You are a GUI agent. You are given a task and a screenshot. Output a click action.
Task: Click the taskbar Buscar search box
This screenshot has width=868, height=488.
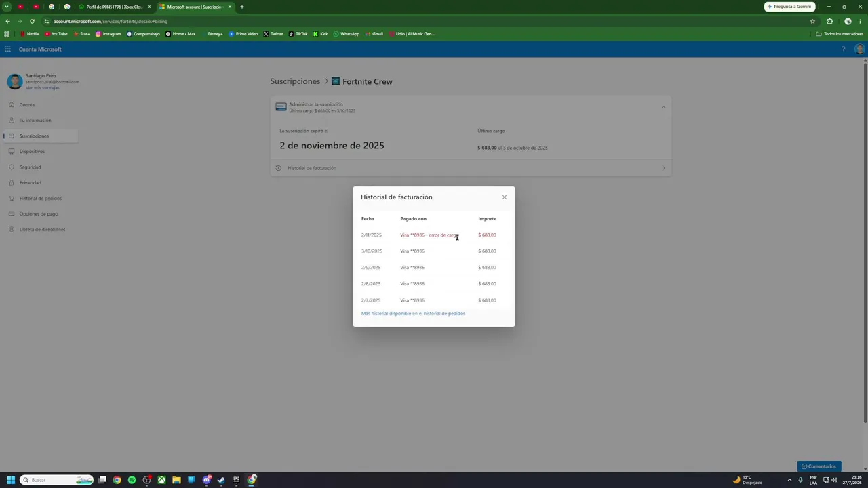click(x=56, y=480)
